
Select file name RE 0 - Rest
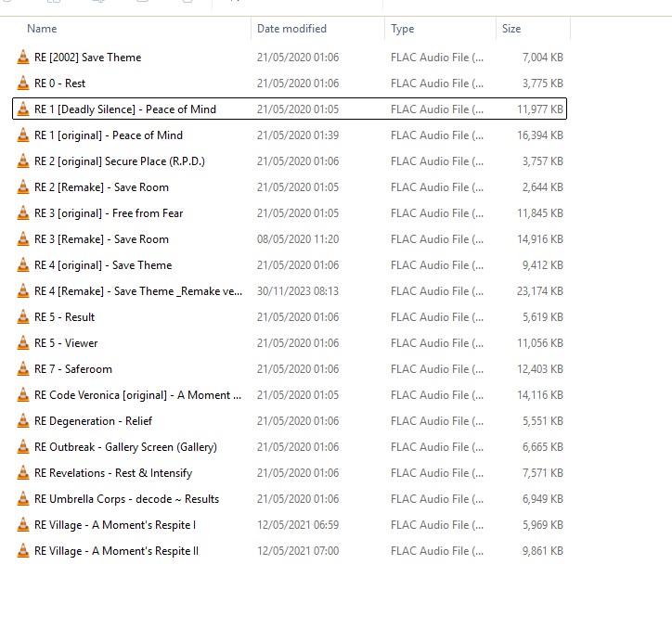tap(59, 83)
